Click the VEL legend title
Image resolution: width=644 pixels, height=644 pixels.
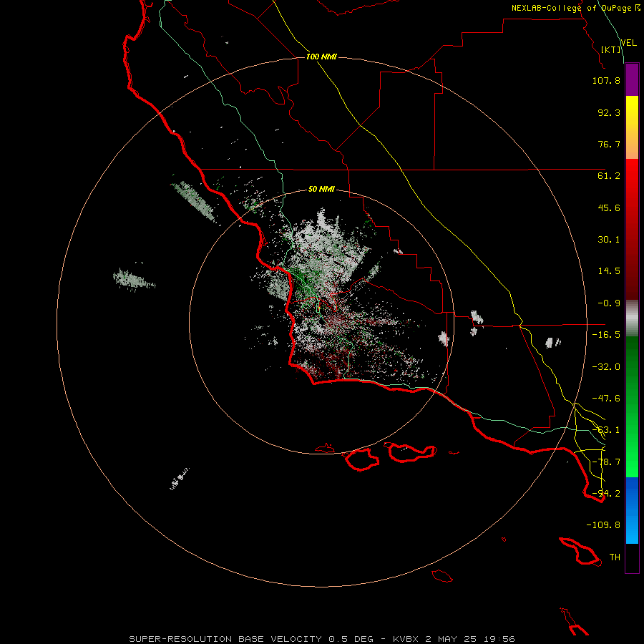click(628, 43)
